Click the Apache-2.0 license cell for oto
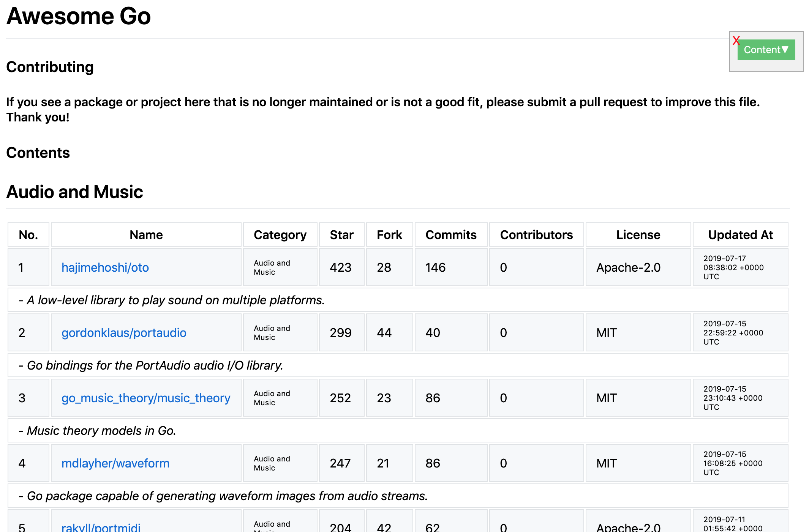 coord(628,268)
